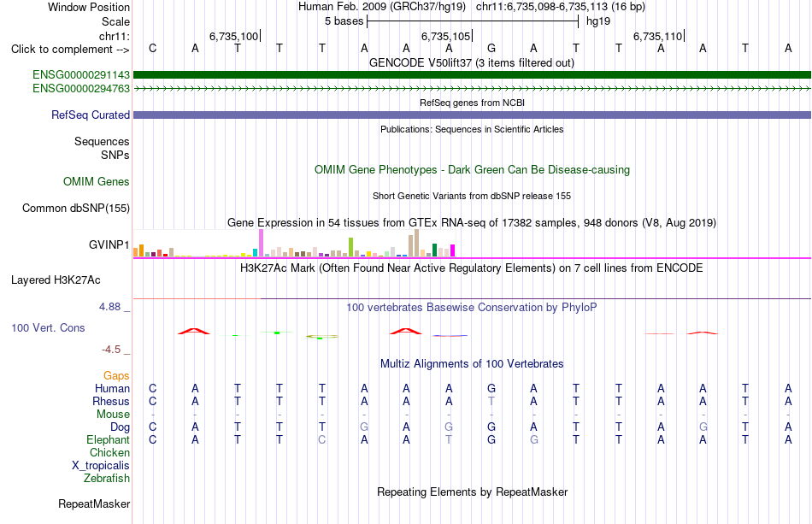The height and width of the screenshot is (524, 812).
Task: Click the hg19 label beside scale bar
Action: tap(598, 21)
